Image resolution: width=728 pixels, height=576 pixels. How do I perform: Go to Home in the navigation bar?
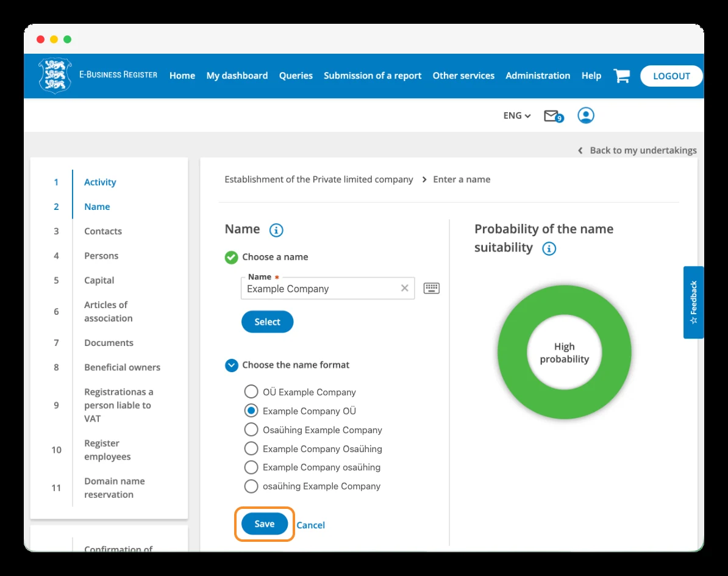point(182,76)
